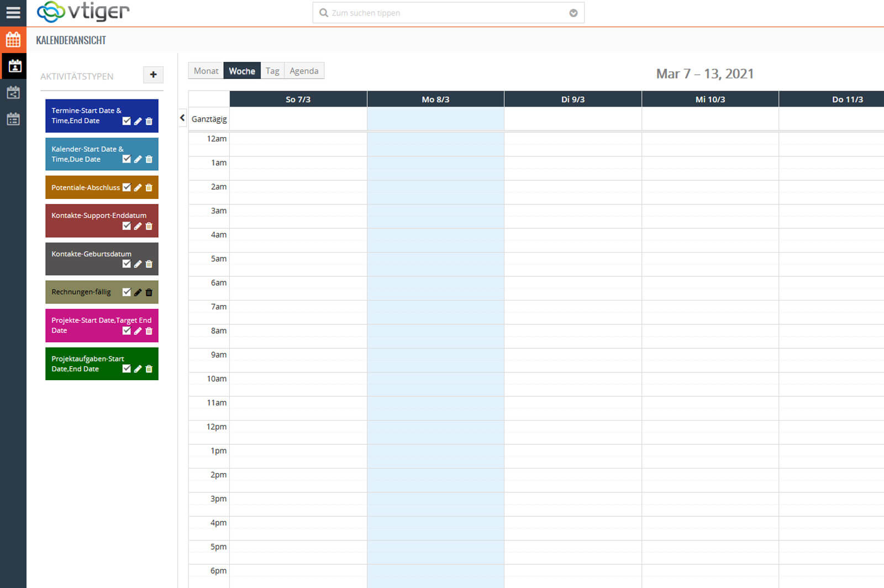The image size is (884, 588).
Task: Toggle Potentiale-Abschluss checkbox
Action: coord(127,187)
